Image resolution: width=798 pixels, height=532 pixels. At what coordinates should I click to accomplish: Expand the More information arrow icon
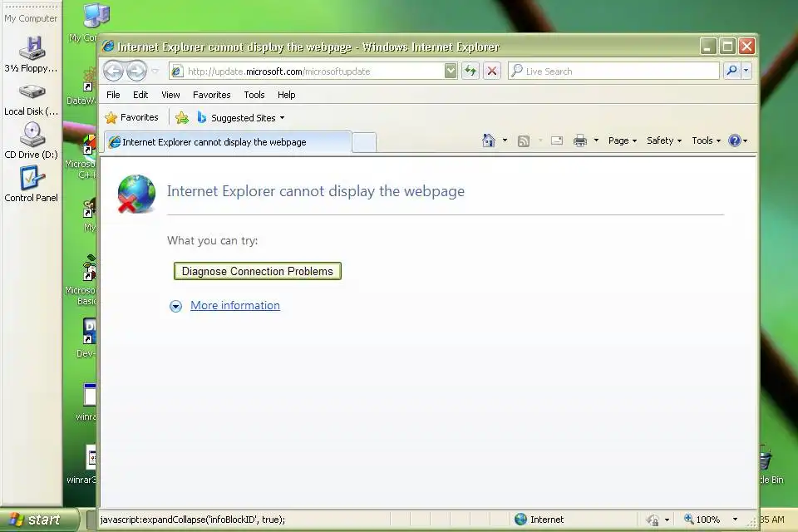pyautogui.click(x=175, y=306)
